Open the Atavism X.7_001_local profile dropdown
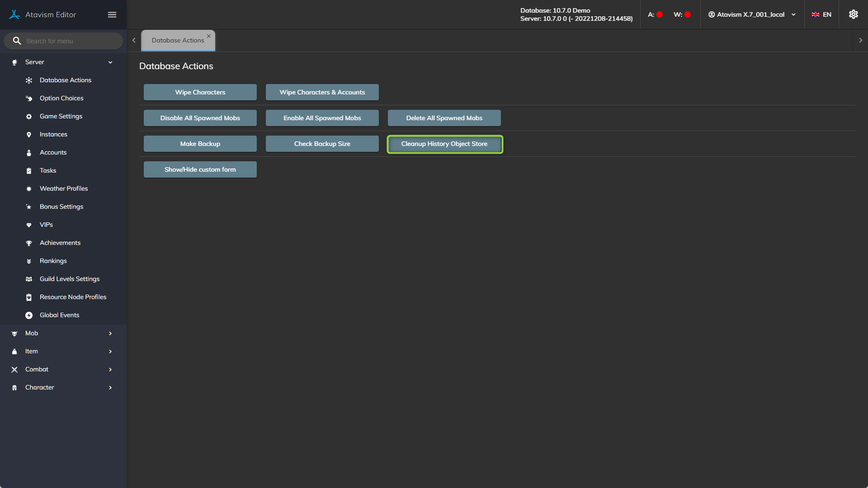This screenshot has height=488, width=868. click(752, 14)
